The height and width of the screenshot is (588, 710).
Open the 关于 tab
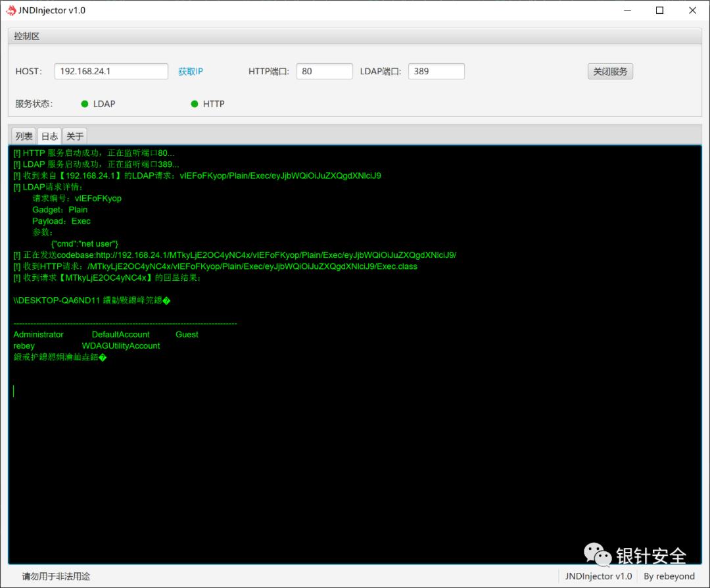click(x=75, y=136)
